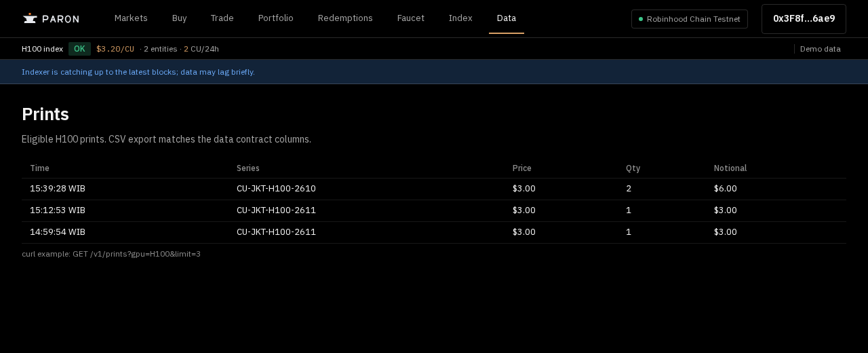Viewport: 868px width, 353px height.
Task: Select the Data tab
Action: click(507, 18)
